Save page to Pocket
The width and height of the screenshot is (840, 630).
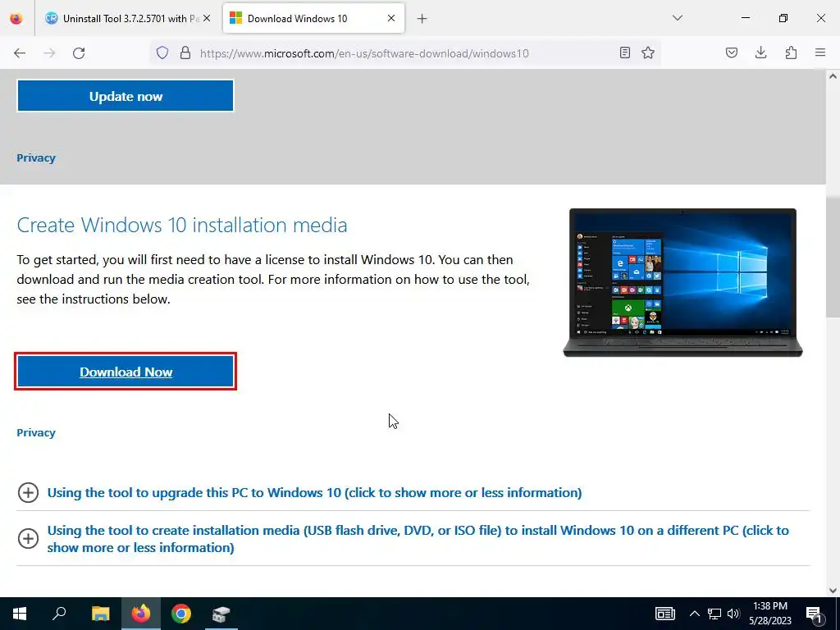tap(732, 52)
